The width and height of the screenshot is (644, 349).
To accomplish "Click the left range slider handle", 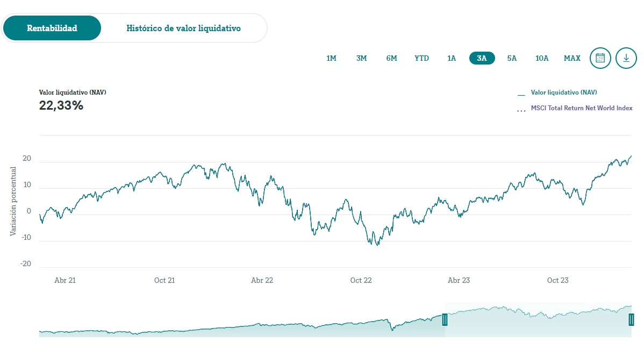I will [x=445, y=319].
